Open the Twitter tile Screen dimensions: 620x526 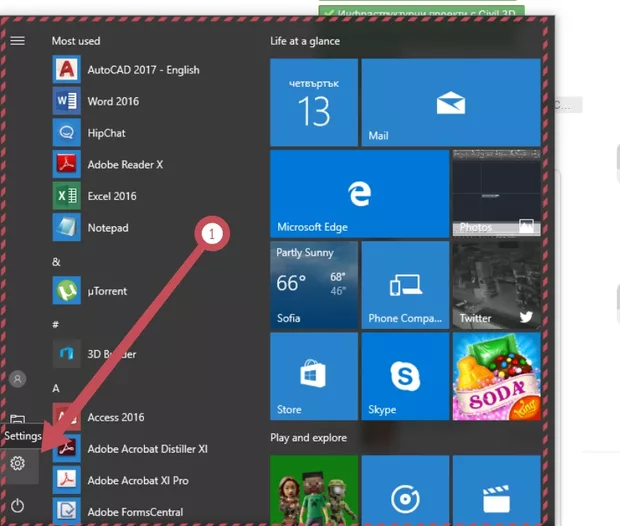[497, 285]
